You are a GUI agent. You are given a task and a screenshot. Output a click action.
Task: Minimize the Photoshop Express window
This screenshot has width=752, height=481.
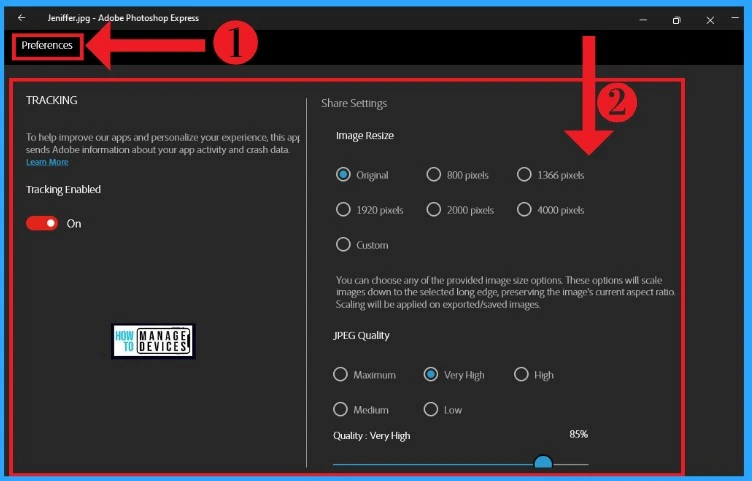644,20
